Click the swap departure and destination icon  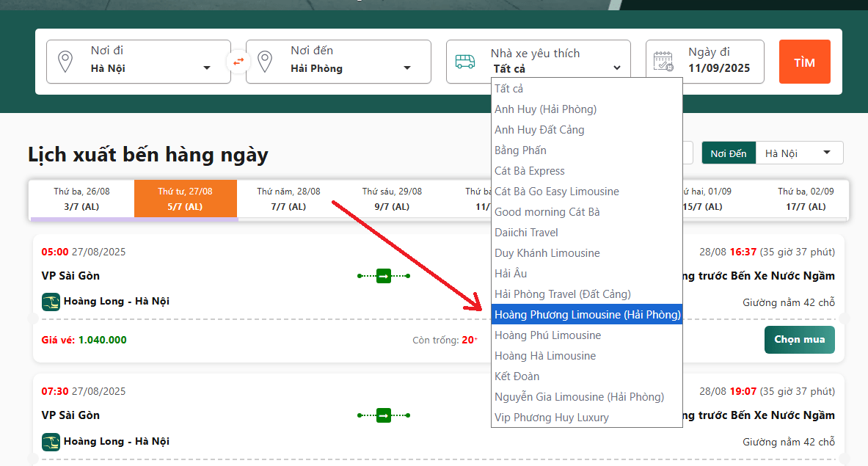238,62
